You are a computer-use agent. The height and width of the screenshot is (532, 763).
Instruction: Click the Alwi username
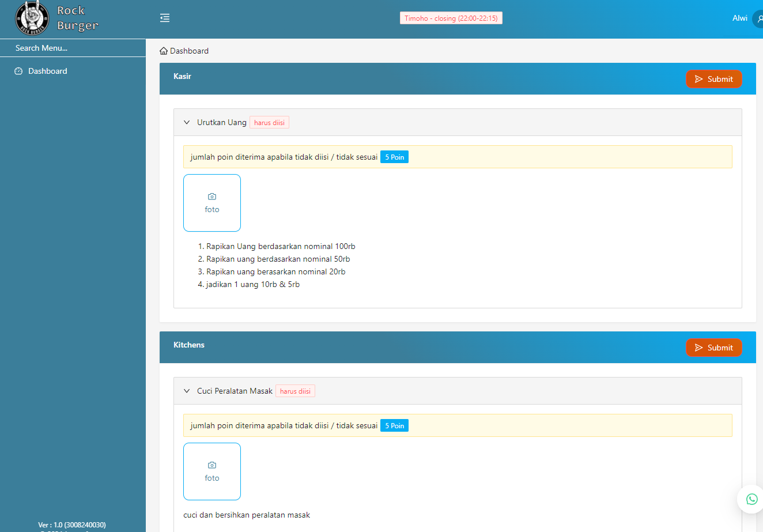pyautogui.click(x=740, y=18)
